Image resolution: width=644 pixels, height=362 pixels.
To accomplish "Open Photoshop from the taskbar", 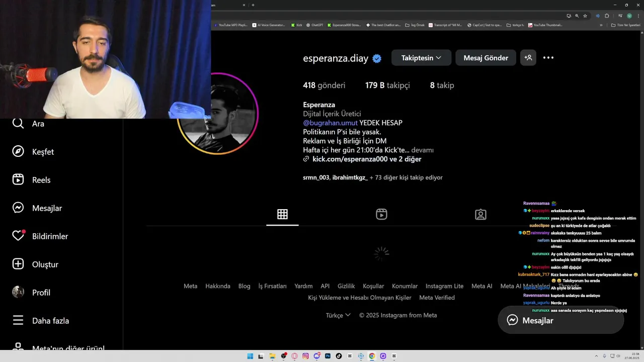I will pos(328,356).
